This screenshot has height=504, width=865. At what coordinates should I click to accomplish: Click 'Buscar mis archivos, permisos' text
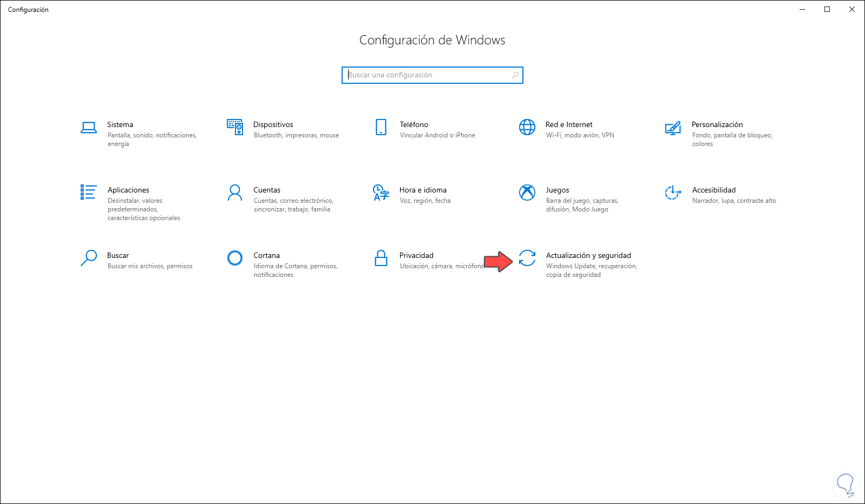pos(150,266)
